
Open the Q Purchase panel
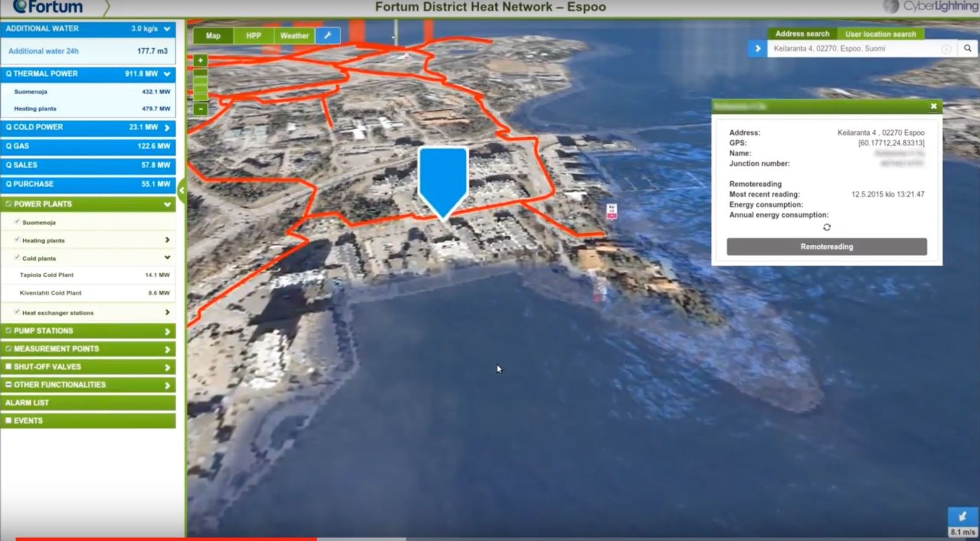(88, 184)
